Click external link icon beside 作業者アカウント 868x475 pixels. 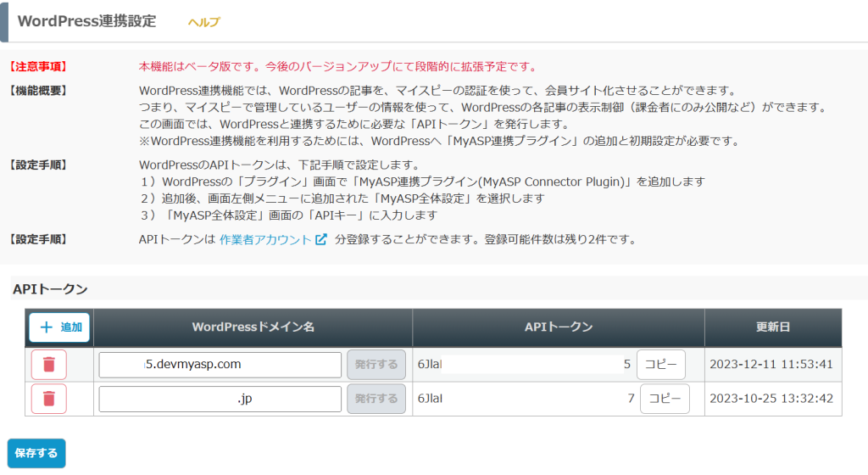coord(321,240)
